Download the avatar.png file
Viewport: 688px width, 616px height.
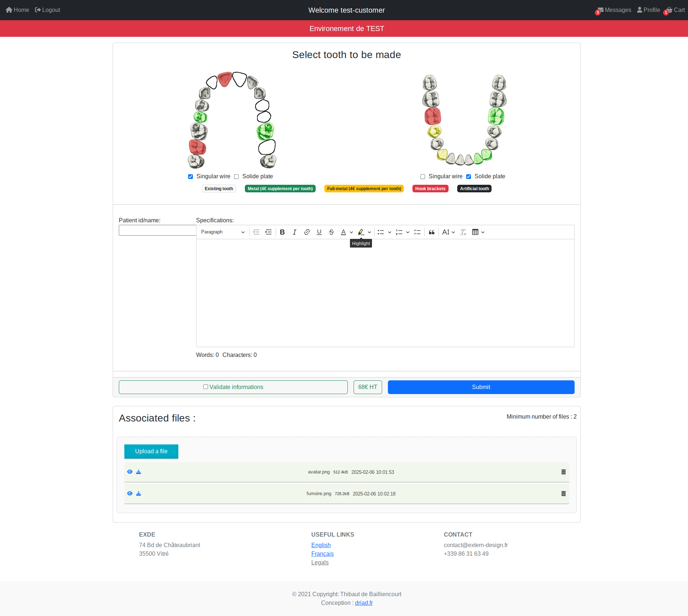tap(138, 472)
